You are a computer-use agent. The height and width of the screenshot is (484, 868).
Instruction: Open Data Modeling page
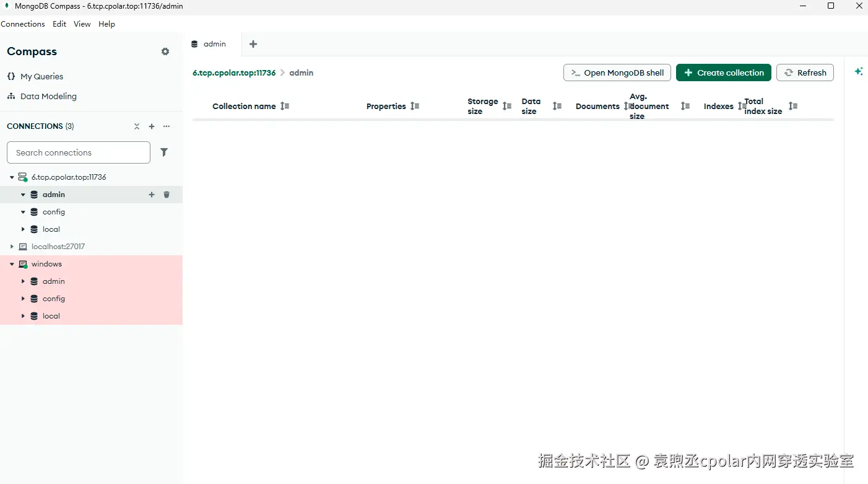48,96
